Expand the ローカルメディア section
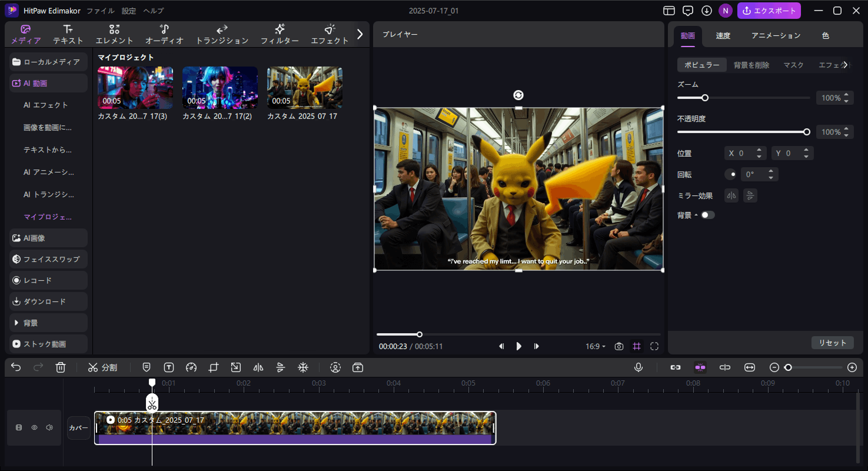This screenshot has height=471, width=868. coord(49,62)
